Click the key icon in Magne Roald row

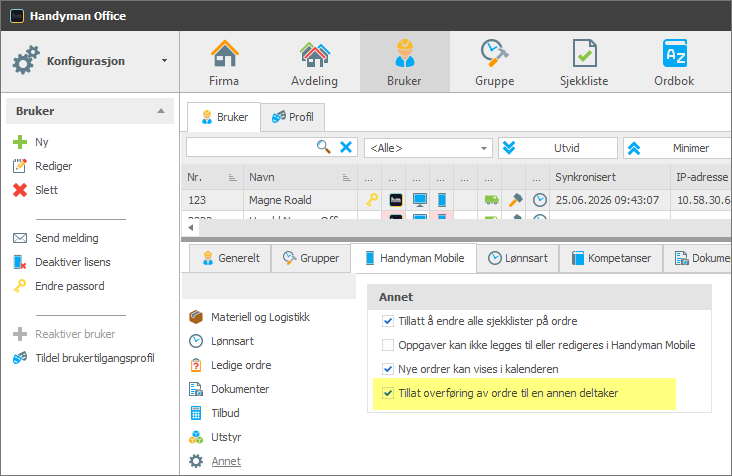pos(372,200)
